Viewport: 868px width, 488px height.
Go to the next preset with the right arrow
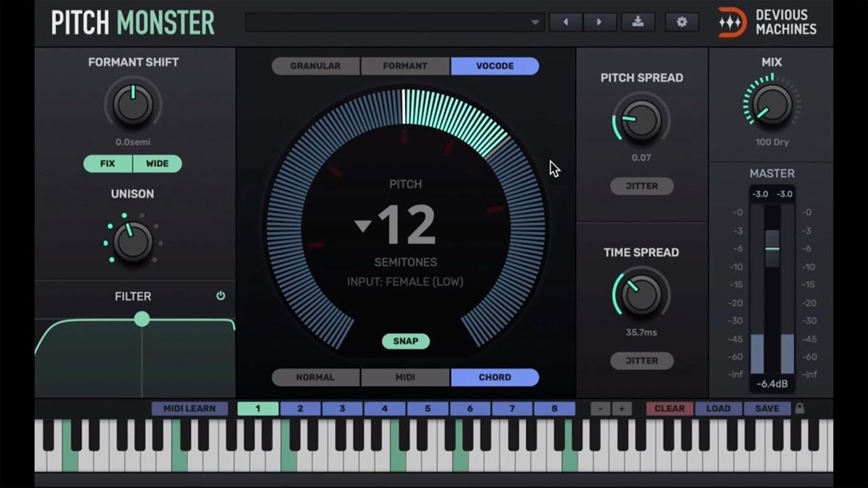pos(600,22)
